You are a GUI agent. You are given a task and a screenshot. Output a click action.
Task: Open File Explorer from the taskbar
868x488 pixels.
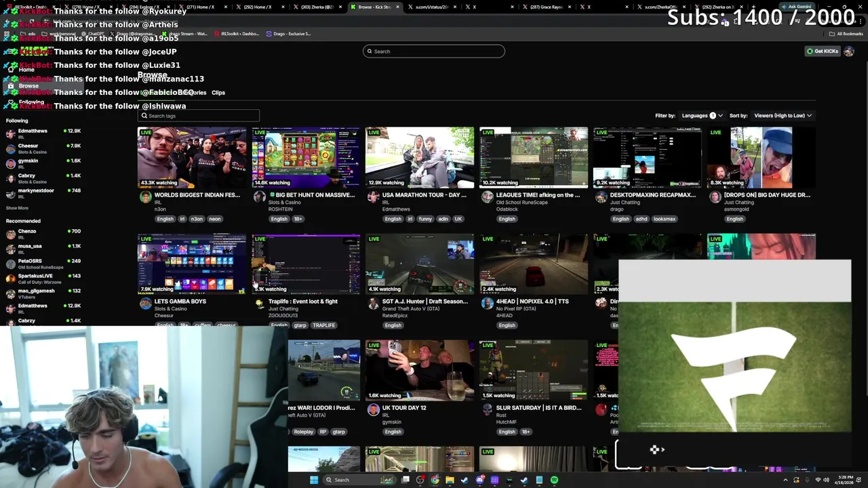[x=450, y=480]
